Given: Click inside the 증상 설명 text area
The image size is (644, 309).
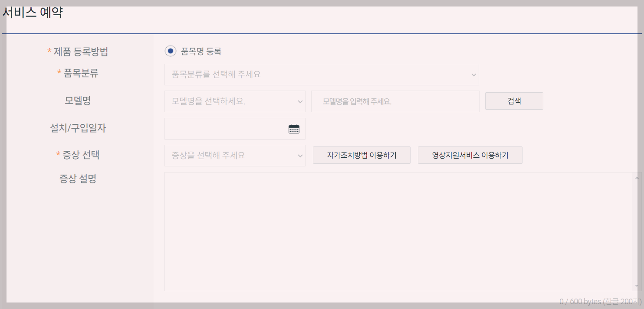Looking at the screenshot, I should (391, 230).
